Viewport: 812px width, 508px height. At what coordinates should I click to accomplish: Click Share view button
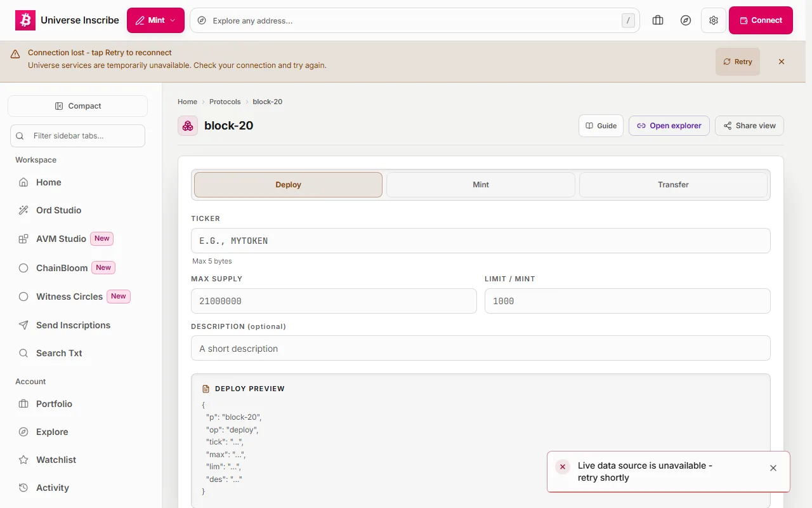[749, 126]
